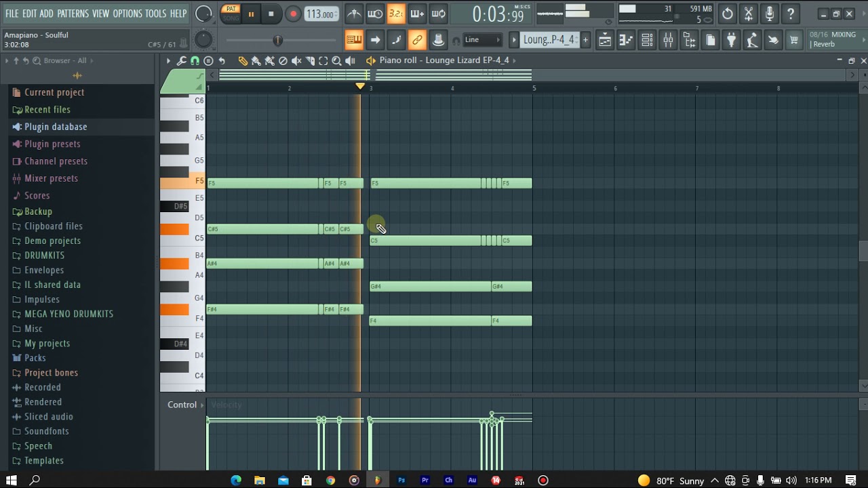Image resolution: width=868 pixels, height=488 pixels.
Task: Open Plugin database in browser
Action: (56, 127)
